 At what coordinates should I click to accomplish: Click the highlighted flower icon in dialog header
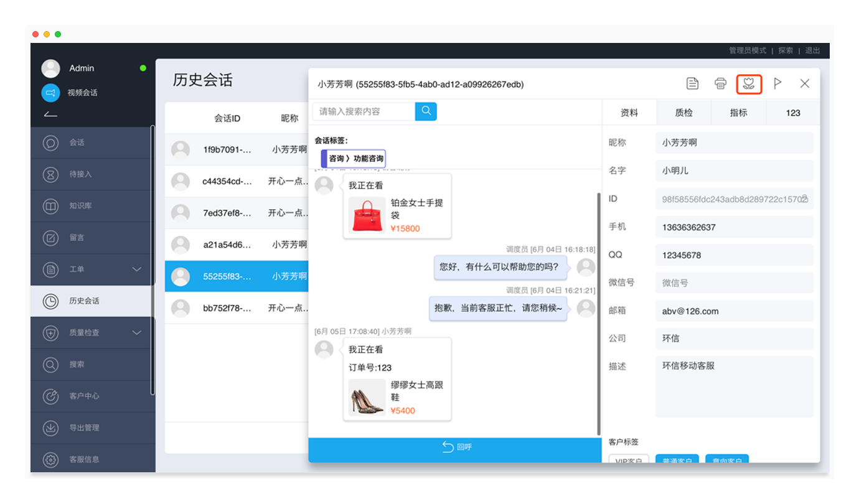click(x=749, y=83)
